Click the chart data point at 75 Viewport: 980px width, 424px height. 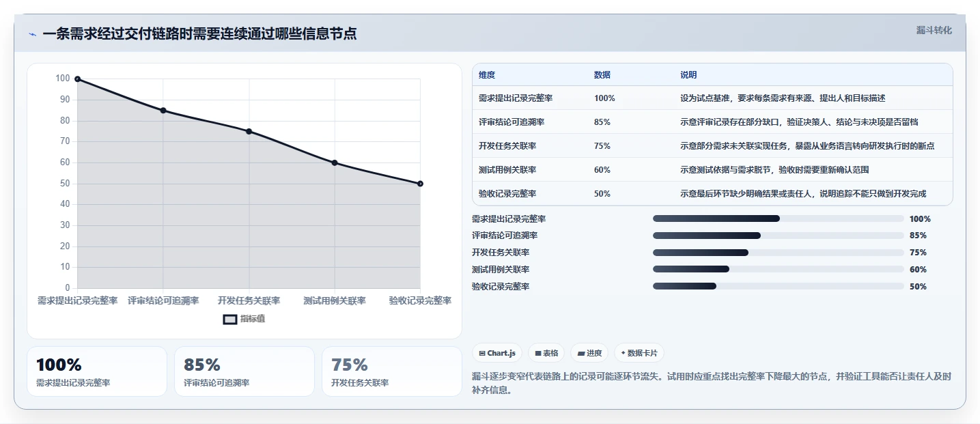click(249, 131)
